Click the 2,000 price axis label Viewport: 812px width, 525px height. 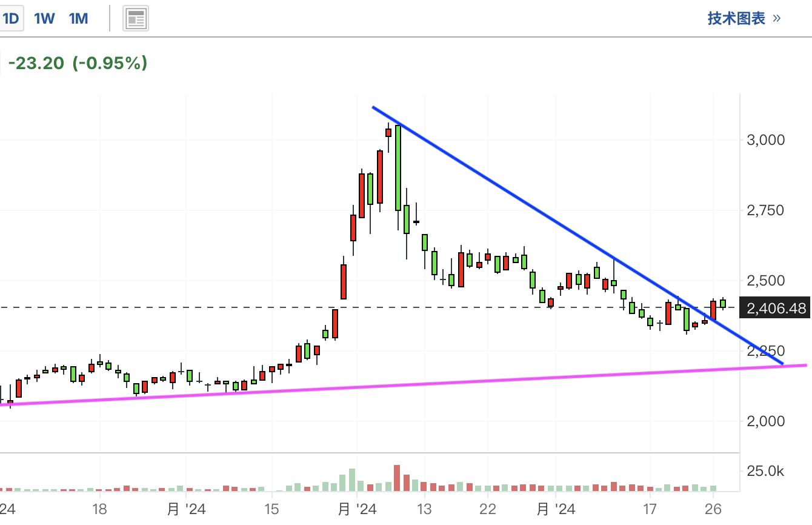(x=765, y=421)
